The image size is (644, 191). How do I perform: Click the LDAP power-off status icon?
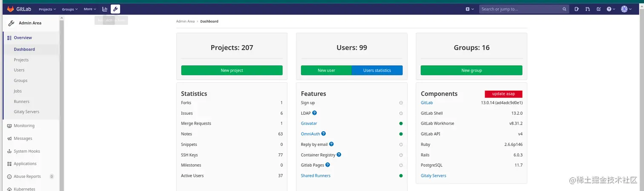[x=401, y=113]
